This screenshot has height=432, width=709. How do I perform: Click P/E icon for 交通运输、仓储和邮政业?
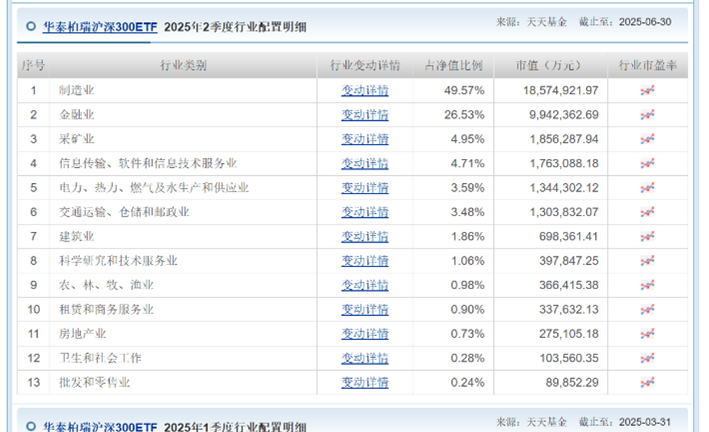[647, 212]
